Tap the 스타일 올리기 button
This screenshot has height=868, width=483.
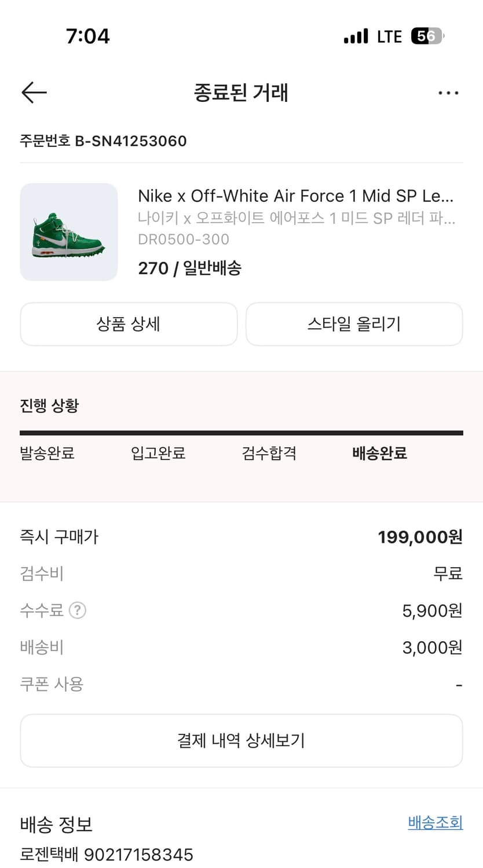354,324
